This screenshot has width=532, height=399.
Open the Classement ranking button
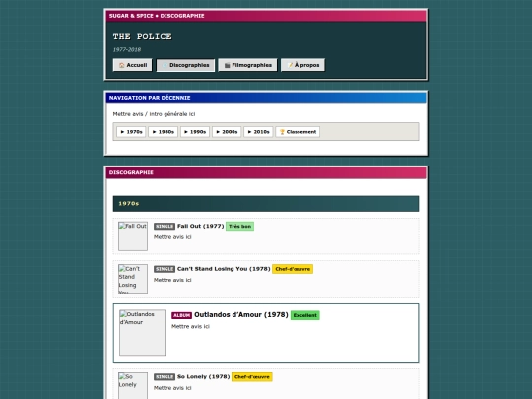pos(298,132)
